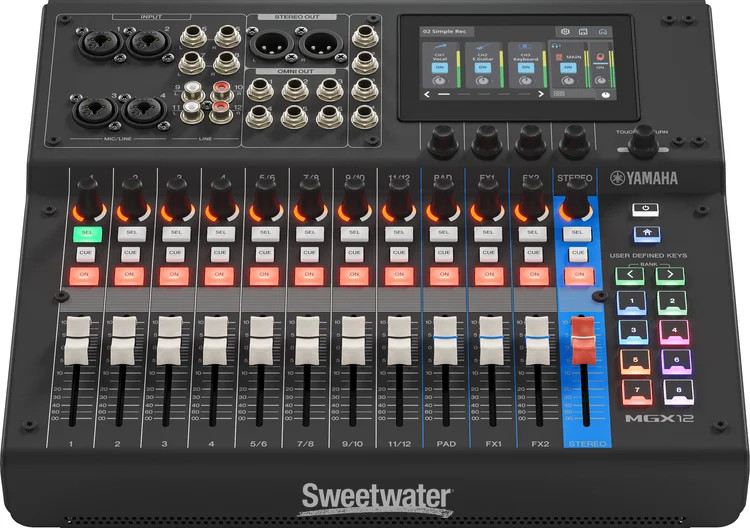Enable CUE on channel 2
750x528 pixels.
coord(130,253)
